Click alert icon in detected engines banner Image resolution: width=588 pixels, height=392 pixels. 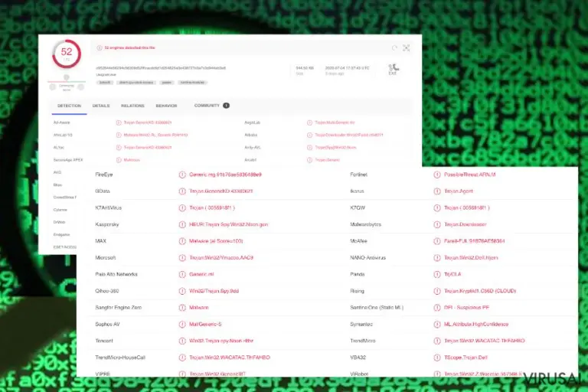[100, 48]
